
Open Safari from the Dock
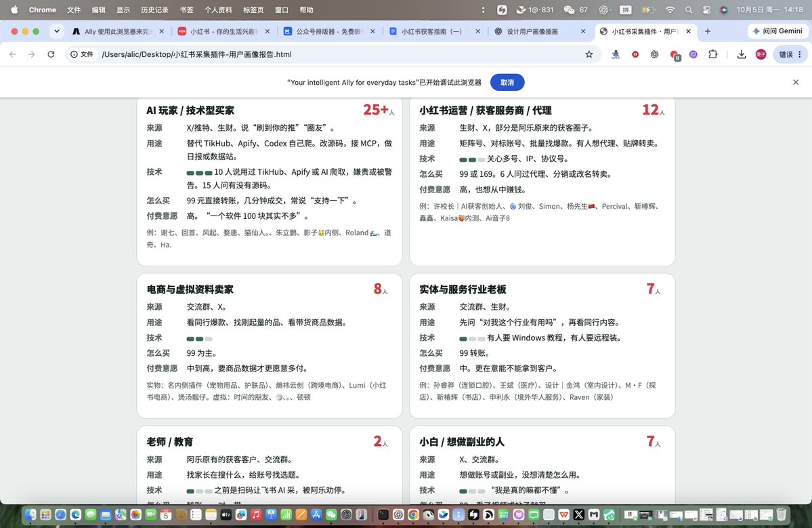pyautogui.click(x=60, y=514)
